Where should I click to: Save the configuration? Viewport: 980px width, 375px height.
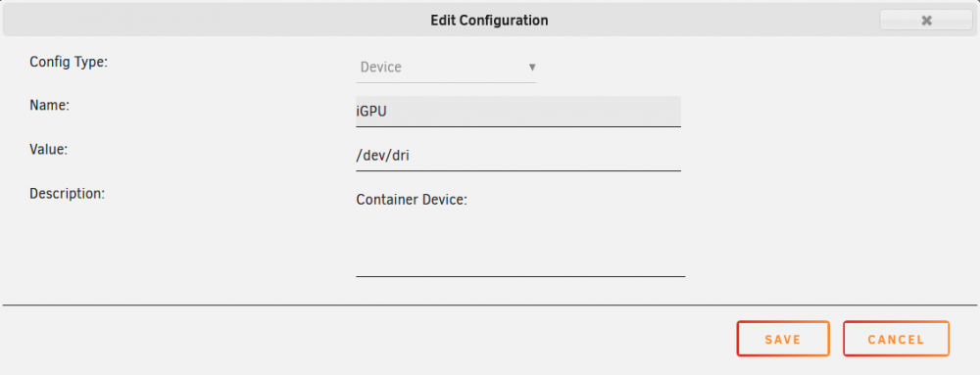tap(783, 339)
